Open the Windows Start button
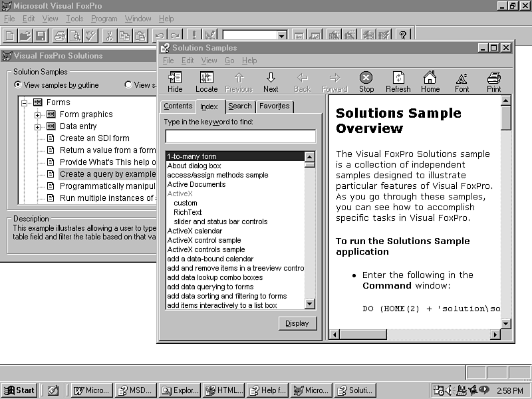532x399 pixels. [19, 390]
